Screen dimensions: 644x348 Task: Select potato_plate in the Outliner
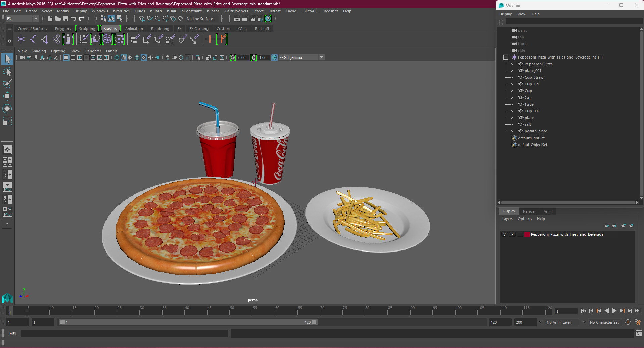pyautogui.click(x=536, y=131)
